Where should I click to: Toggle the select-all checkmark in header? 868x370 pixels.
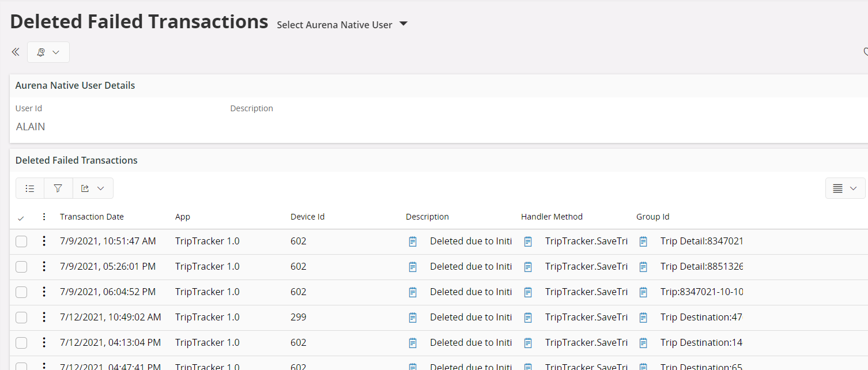21,218
